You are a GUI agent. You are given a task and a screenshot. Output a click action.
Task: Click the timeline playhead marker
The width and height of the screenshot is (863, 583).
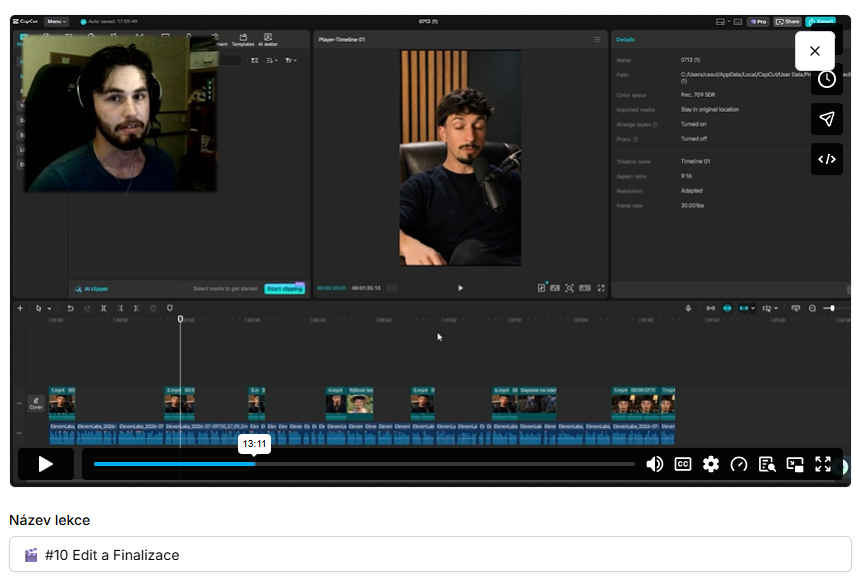tap(180, 319)
